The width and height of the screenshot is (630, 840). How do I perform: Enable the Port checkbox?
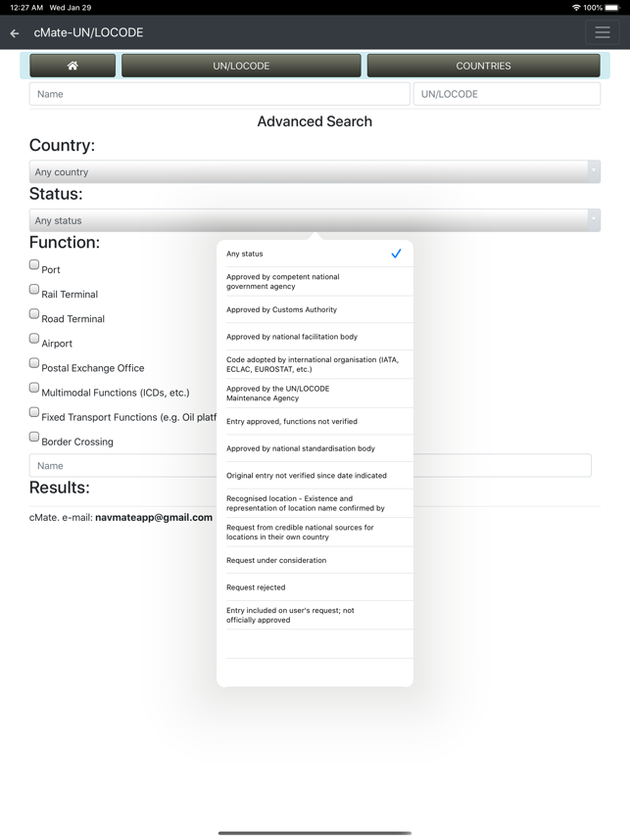[34, 264]
